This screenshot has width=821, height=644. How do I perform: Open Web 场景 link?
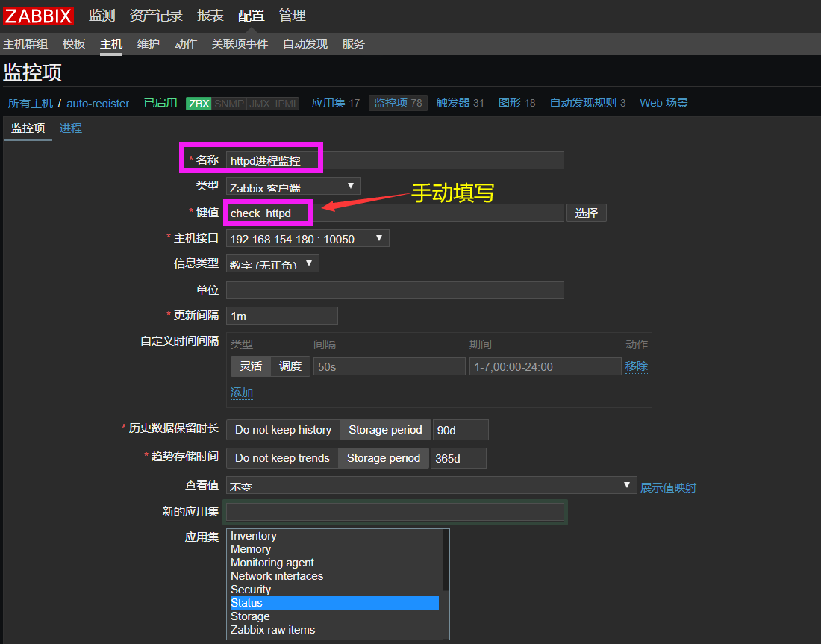(x=664, y=103)
